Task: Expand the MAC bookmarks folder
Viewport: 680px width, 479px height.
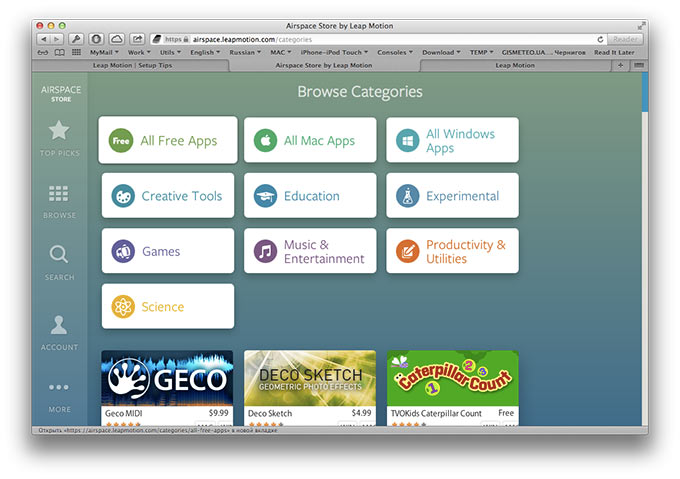Action: [x=281, y=52]
